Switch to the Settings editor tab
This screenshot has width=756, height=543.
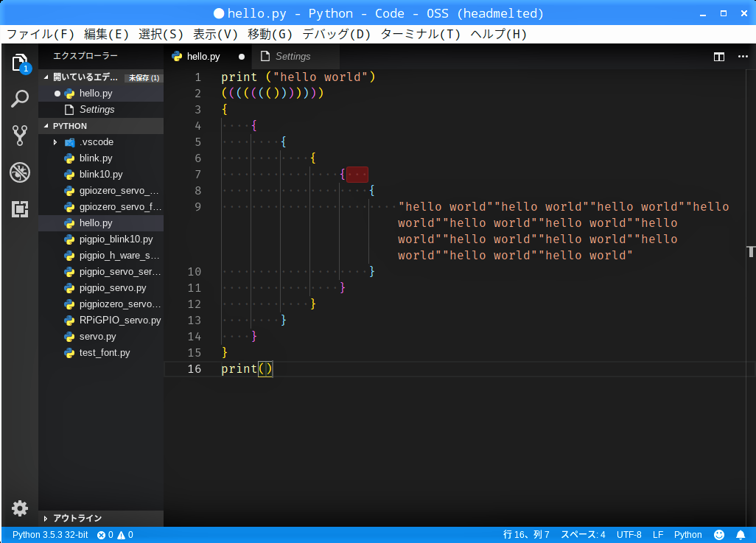(x=294, y=57)
